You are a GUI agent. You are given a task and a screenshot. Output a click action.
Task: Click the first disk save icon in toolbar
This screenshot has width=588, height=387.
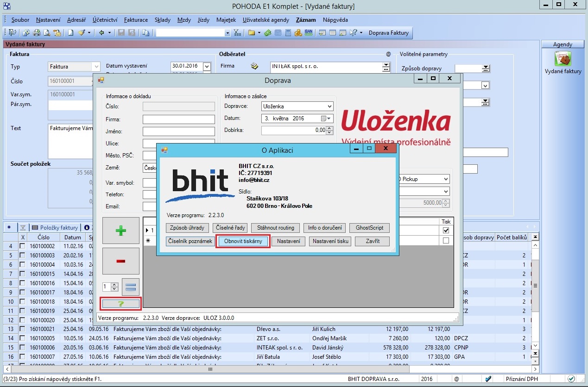pos(121,33)
